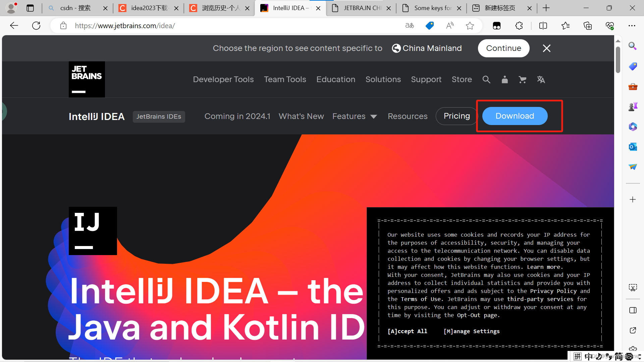This screenshot has width=644, height=362.
Task: Toggle the Collections panel
Action: tap(588, 25)
